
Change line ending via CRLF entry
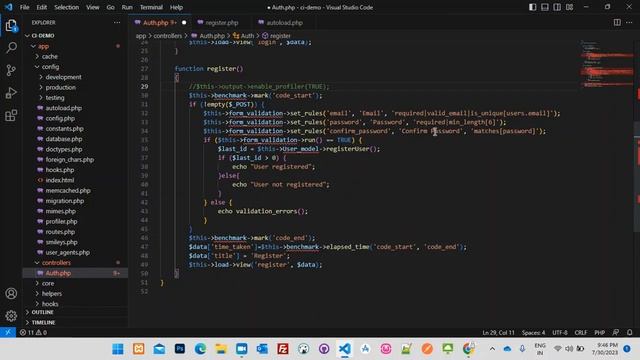tap(580, 332)
